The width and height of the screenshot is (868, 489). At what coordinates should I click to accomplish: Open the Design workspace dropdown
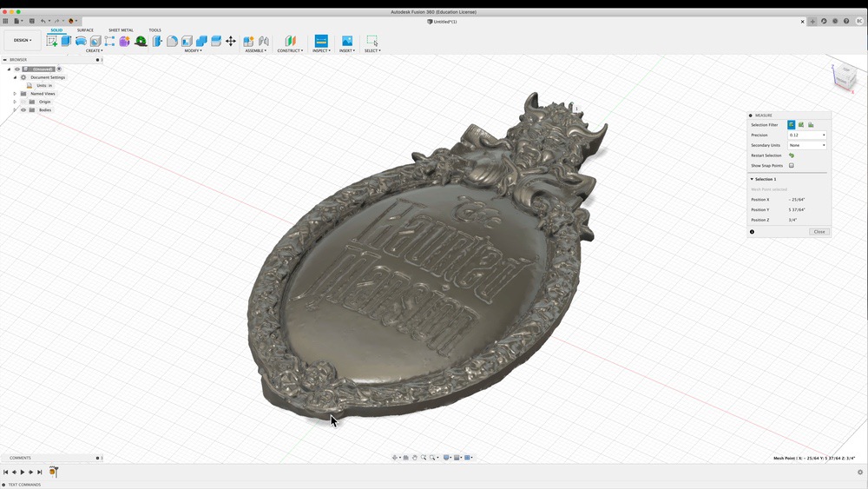point(23,41)
